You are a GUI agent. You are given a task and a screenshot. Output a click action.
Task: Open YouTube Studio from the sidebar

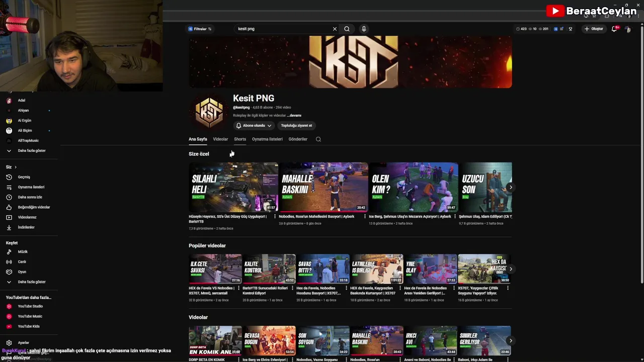click(x=30, y=306)
